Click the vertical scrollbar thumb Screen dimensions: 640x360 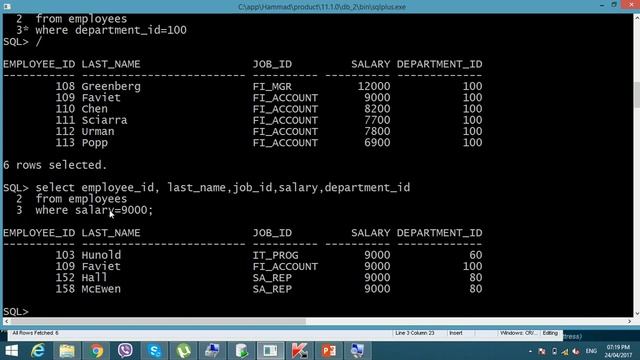click(637, 95)
